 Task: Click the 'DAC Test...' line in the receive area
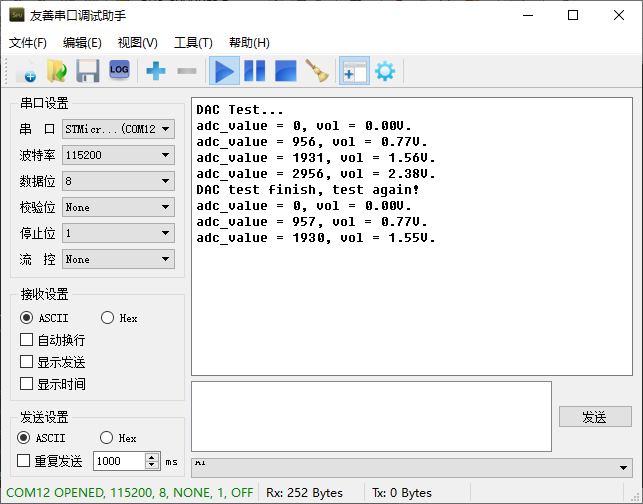tap(240, 109)
